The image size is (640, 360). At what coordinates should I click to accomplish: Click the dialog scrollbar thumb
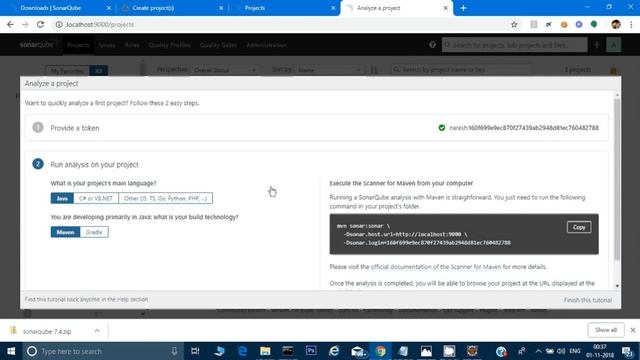pyautogui.click(x=617, y=180)
